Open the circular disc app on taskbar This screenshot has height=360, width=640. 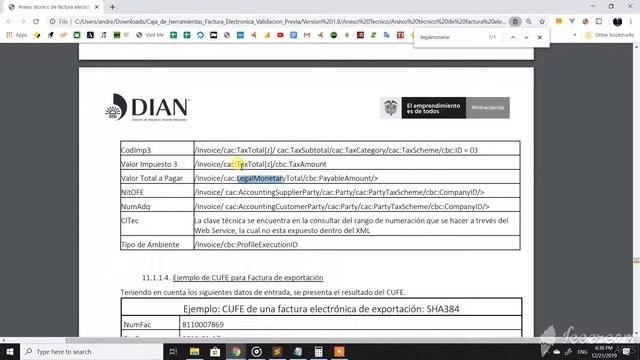[257, 351]
